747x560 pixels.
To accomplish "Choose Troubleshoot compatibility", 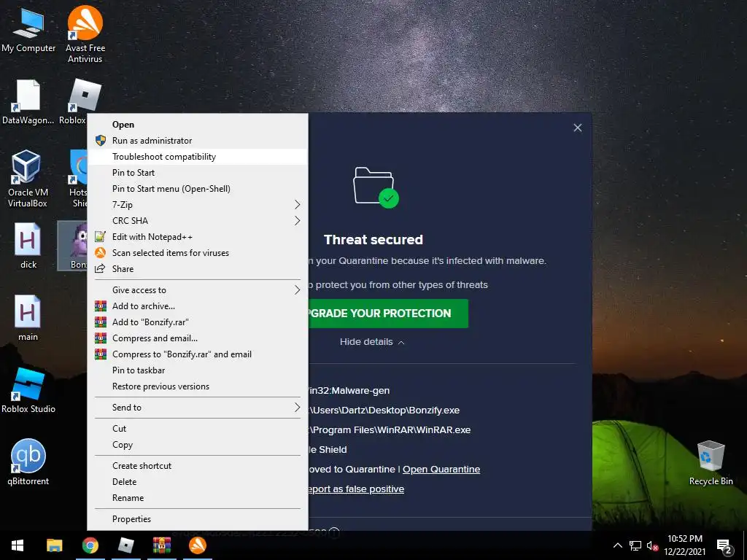I will click(198, 157).
